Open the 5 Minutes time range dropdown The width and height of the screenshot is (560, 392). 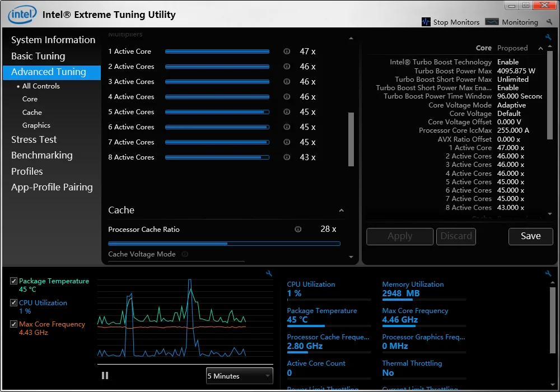tap(239, 376)
